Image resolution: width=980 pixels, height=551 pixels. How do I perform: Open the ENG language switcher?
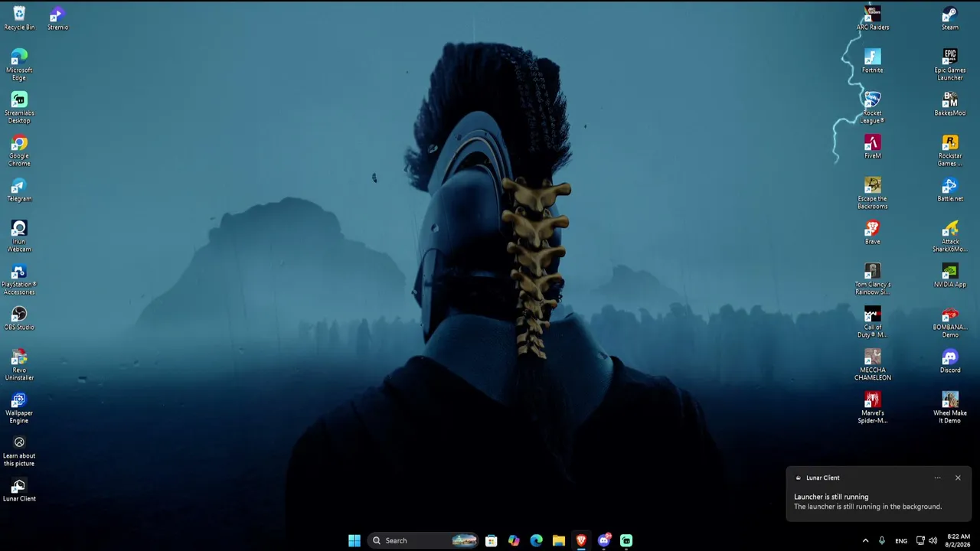pyautogui.click(x=901, y=540)
